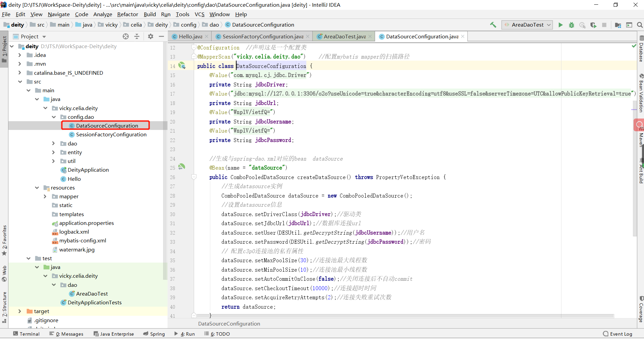The image size is (644, 339).
Task: Open 6: TODO tool window
Action: tap(217, 334)
